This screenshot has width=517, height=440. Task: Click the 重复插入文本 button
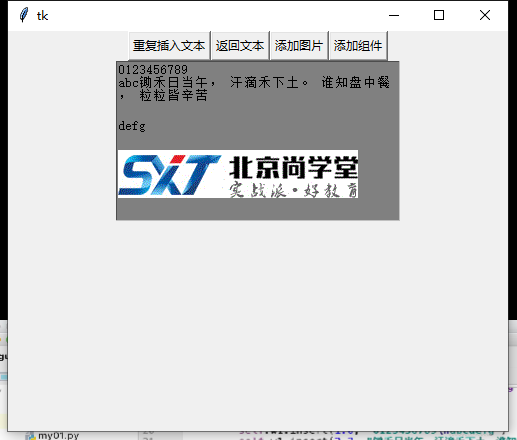[169, 46]
